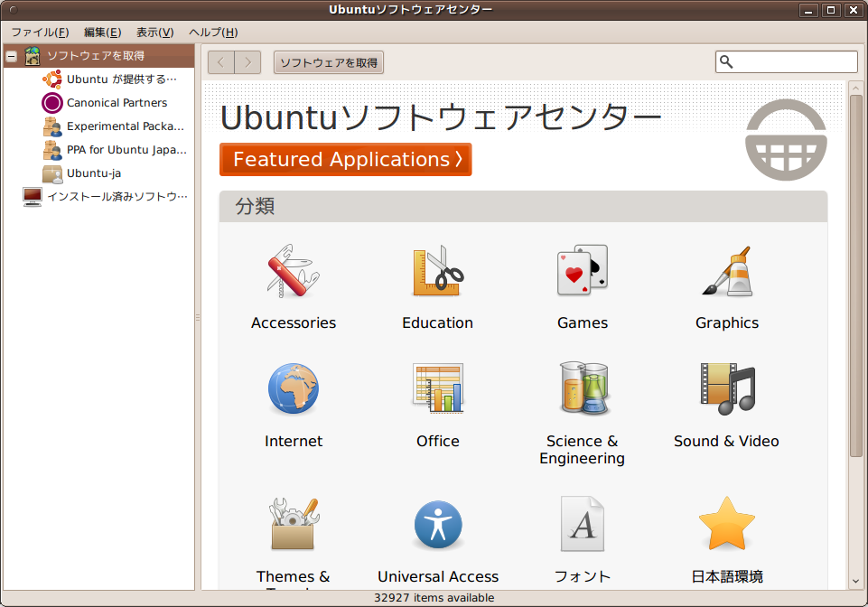Open the Office spreadsheet icon
Viewport: 868px width, 607px height.
(x=438, y=388)
